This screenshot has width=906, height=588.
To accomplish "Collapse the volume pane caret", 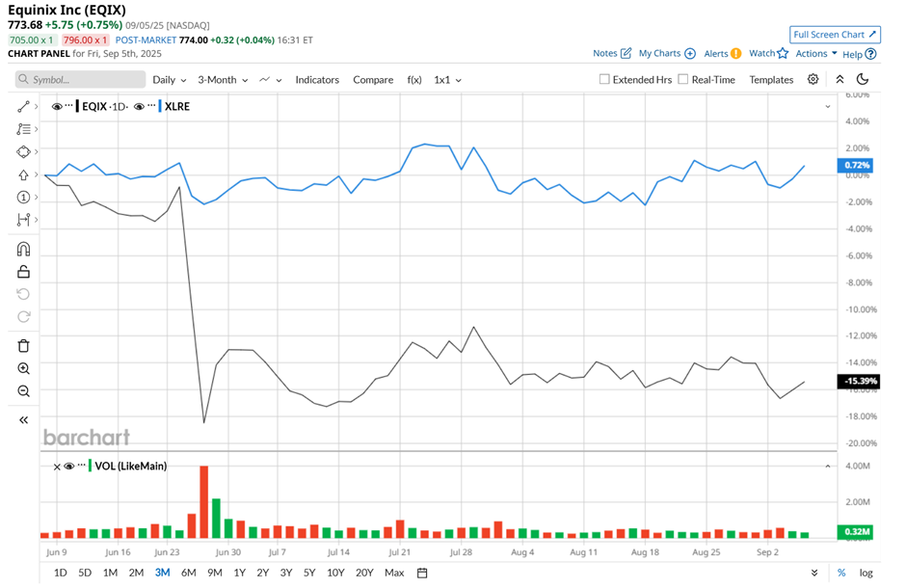I will 827,467.
